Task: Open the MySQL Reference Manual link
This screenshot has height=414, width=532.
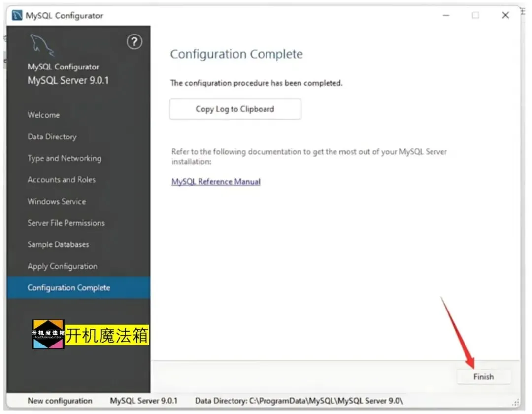Action: [216, 182]
